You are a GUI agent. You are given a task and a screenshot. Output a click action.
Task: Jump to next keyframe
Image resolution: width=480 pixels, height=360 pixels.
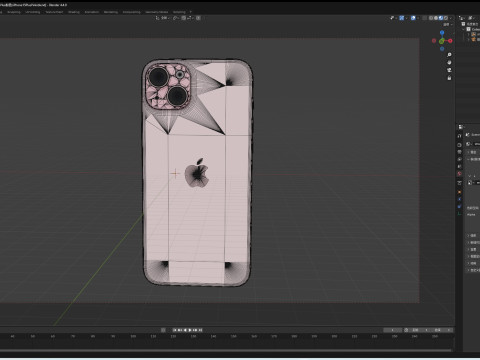pos(195,330)
